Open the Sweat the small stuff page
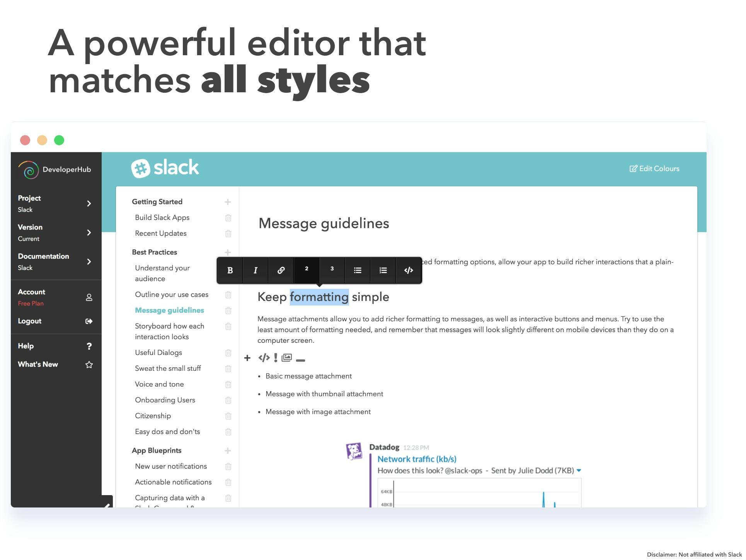 click(168, 368)
